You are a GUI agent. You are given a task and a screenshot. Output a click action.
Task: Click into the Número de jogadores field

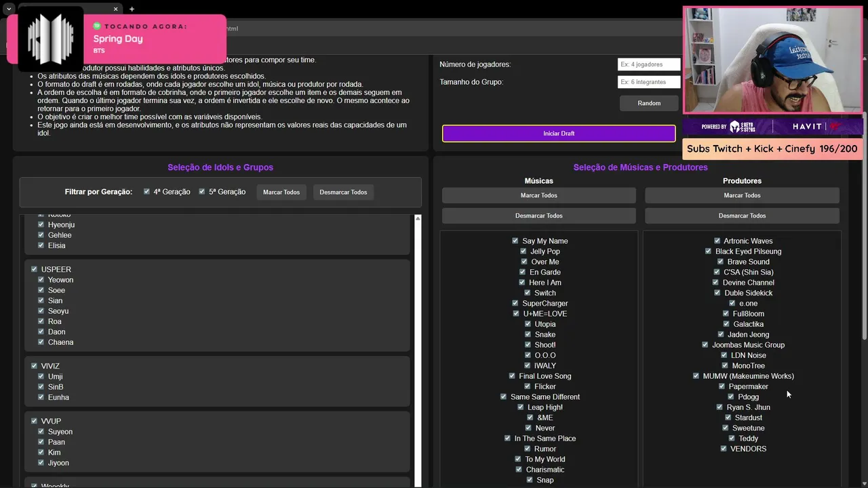(x=649, y=64)
